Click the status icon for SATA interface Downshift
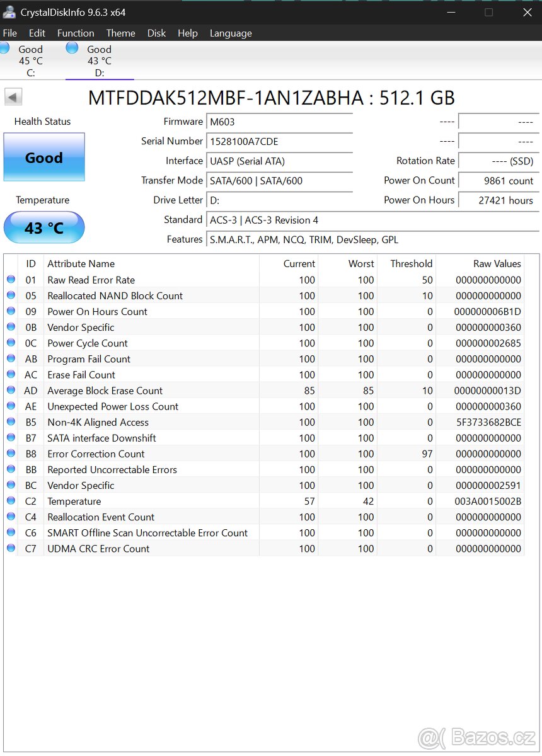542x756 pixels. tap(11, 437)
